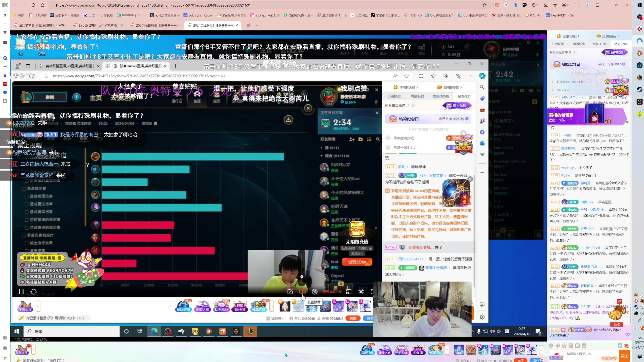Open the emoji picker above the chat input
The image size is (644, 362).
(x=551, y=346)
